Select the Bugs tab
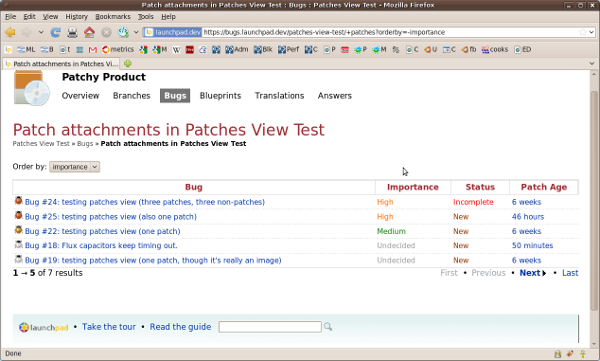The height and width of the screenshot is (361, 600). [x=175, y=96]
